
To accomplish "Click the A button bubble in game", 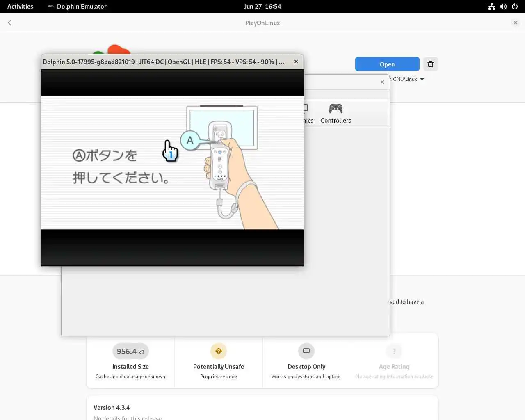I will tap(190, 141).
